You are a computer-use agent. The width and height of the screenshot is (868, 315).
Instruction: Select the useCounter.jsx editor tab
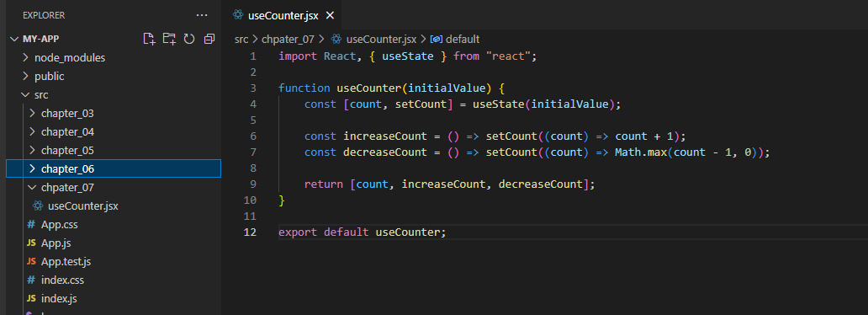[x=283, y=15]
